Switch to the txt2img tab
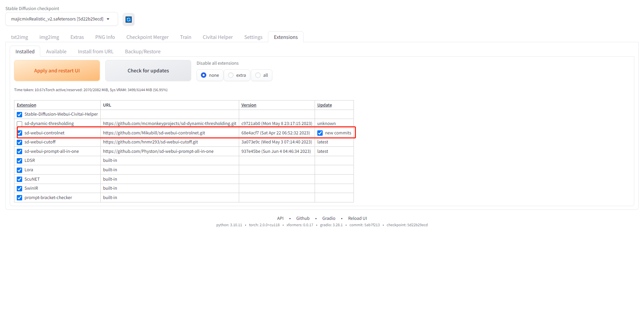The image size is (644, 314). point(19,37)
